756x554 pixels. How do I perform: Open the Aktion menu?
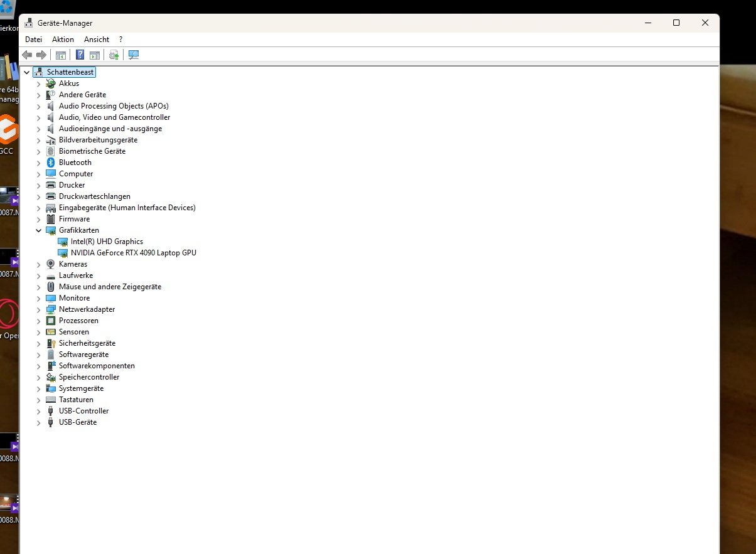click(63, 40)
